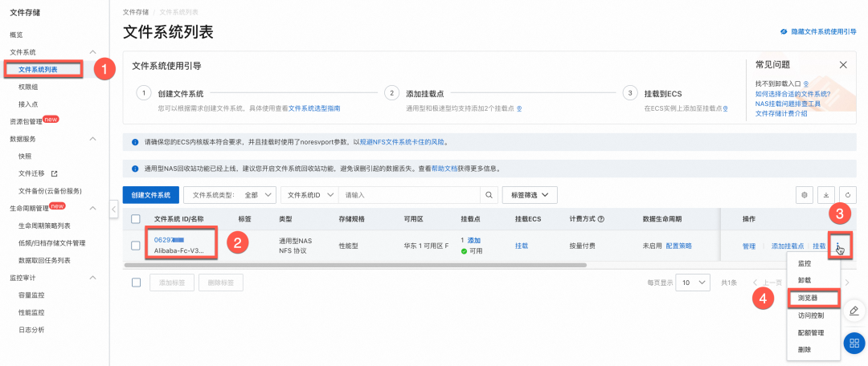The width and height of the screenshot is (868, 366).
Task: Open 资源包管理 in the sidebar
Action: [26, 122]
